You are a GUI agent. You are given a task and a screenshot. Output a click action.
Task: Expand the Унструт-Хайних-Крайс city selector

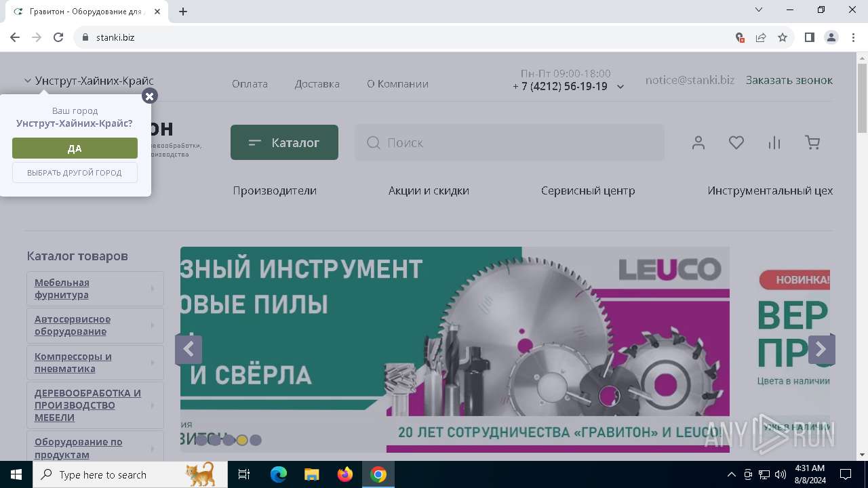coord(89,81)
